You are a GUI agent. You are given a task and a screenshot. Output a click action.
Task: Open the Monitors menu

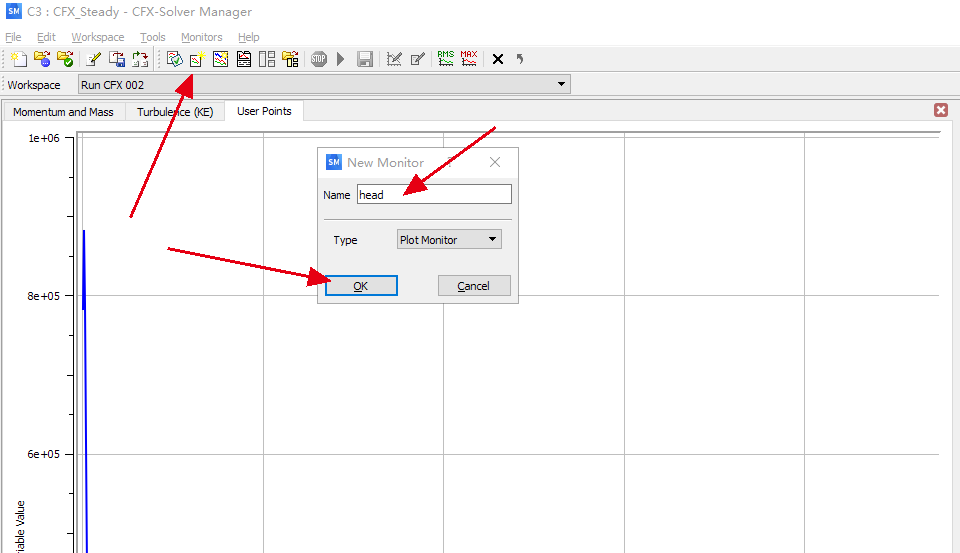pos(201,37)
